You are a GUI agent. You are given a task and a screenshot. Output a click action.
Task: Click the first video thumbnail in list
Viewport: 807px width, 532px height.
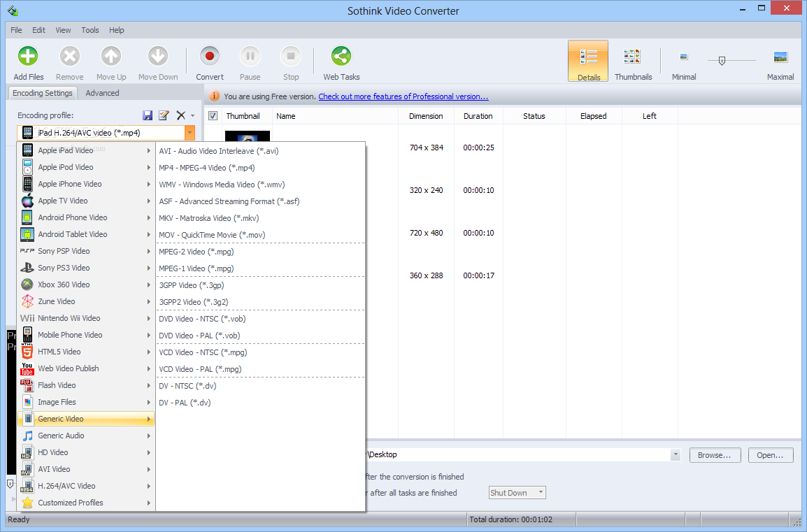248,136
